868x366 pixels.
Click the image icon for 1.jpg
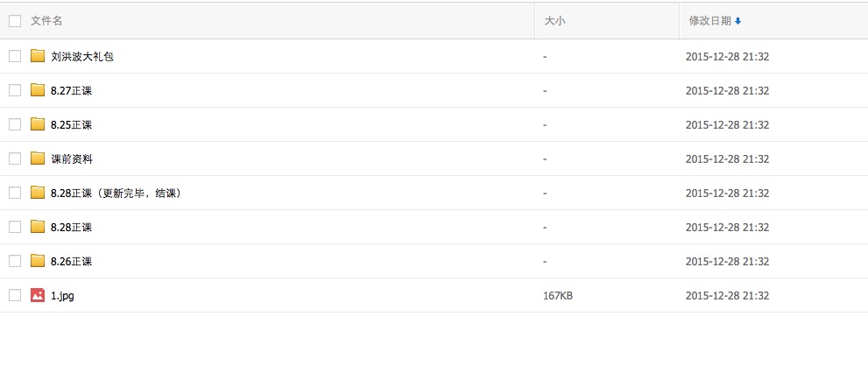[37, 295]
